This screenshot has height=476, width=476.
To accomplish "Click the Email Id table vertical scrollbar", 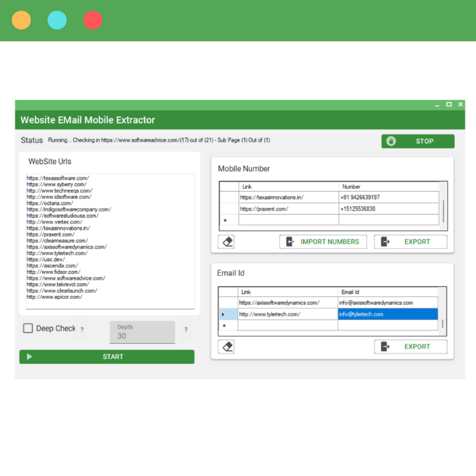I will 442,323.
